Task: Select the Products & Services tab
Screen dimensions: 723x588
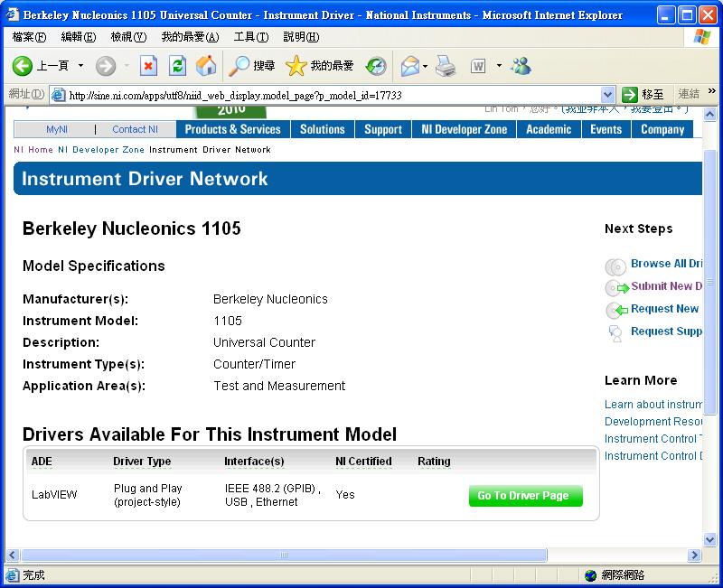Action: (233, 129)
